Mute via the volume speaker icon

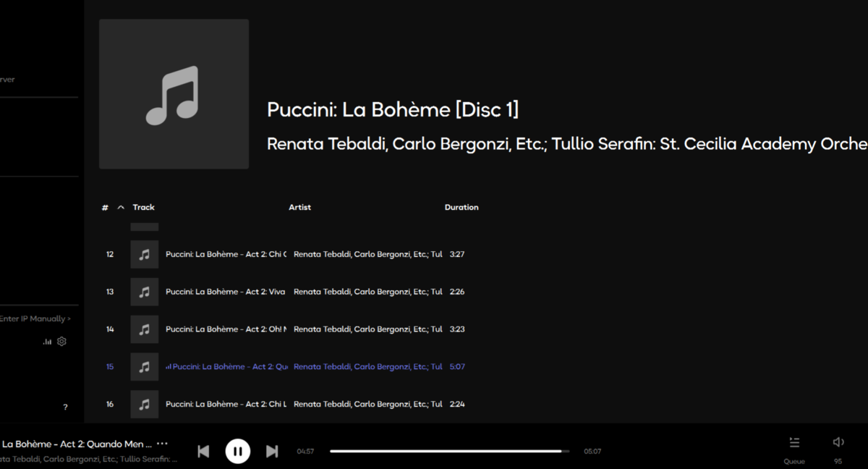pyautogui.click(x=838, y=442)
